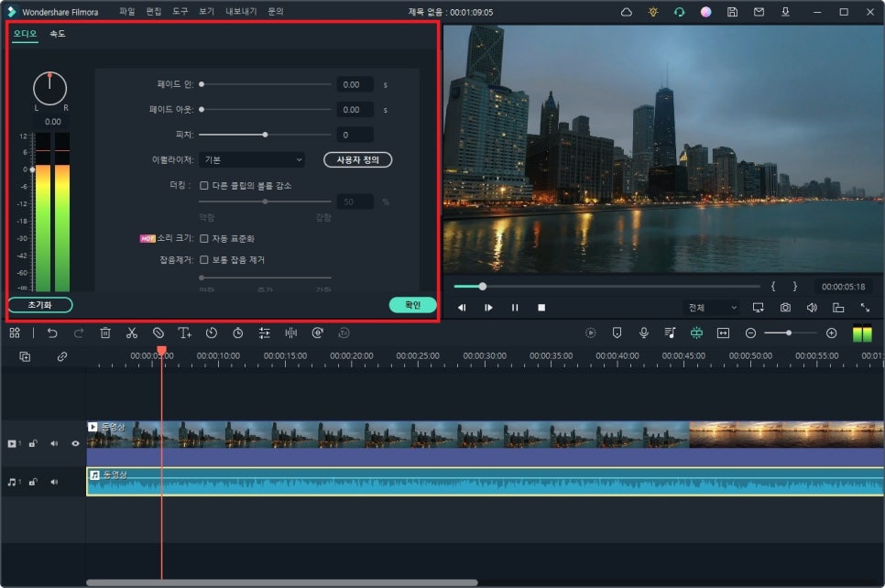The height and width of the screenshot is (588, 885).
Task: Open the 이퀄라이저 preset dropdown showing 기본
Action: click(x=252, y=160)
